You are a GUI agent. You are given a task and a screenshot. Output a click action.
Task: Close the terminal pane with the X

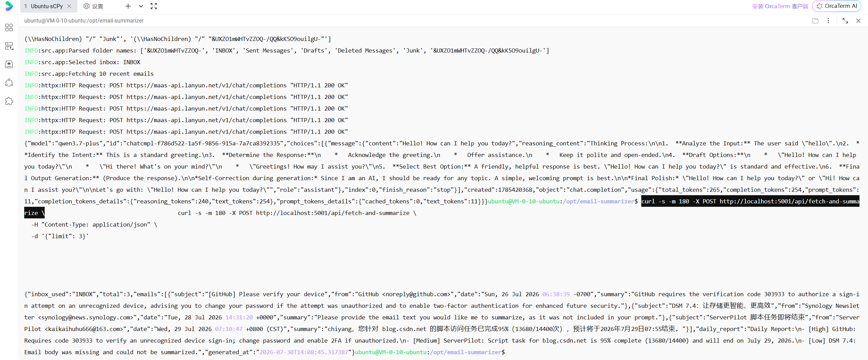[858, 21]
